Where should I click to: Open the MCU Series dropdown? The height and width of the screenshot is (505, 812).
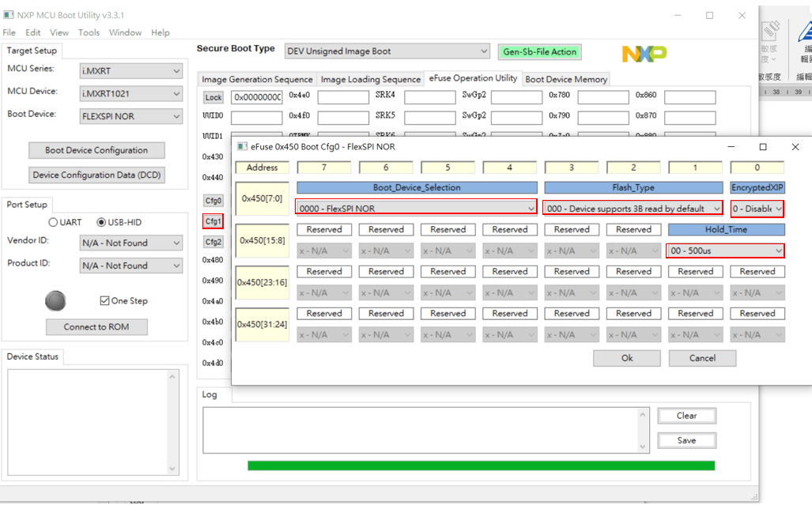[131, 71]
